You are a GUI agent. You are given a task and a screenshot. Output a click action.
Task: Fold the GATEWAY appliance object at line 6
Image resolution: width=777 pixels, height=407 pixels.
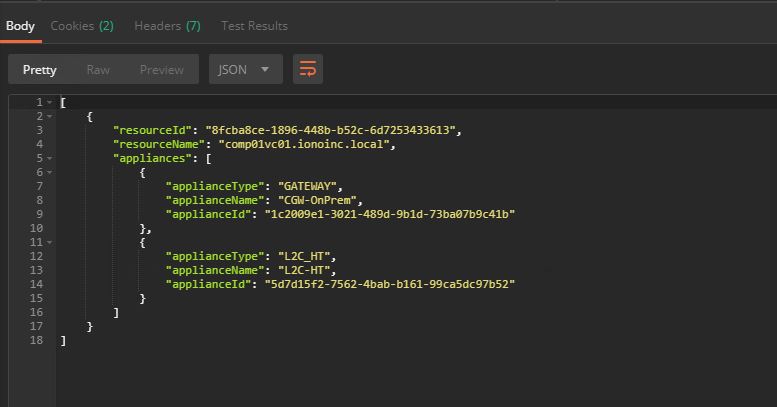pos(50,172)
